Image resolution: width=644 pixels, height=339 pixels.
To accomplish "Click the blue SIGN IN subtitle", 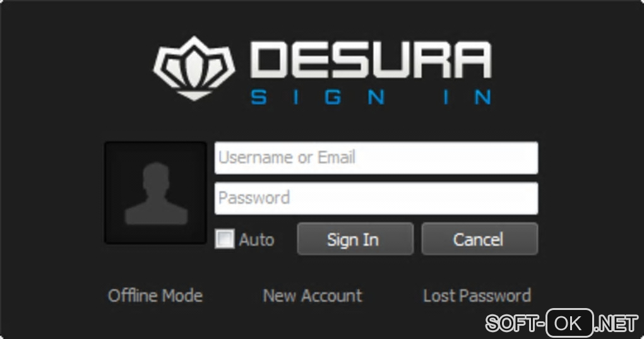I will pos(371,98).
